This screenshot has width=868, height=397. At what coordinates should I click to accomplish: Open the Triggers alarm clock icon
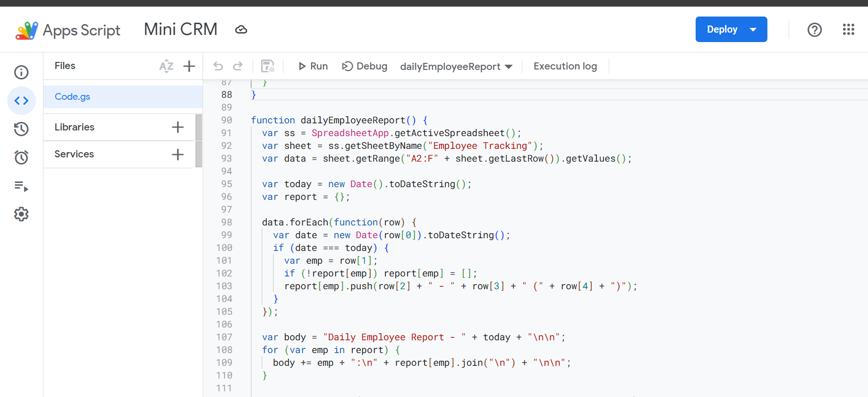pyautogui.click(x=21, y=157)
